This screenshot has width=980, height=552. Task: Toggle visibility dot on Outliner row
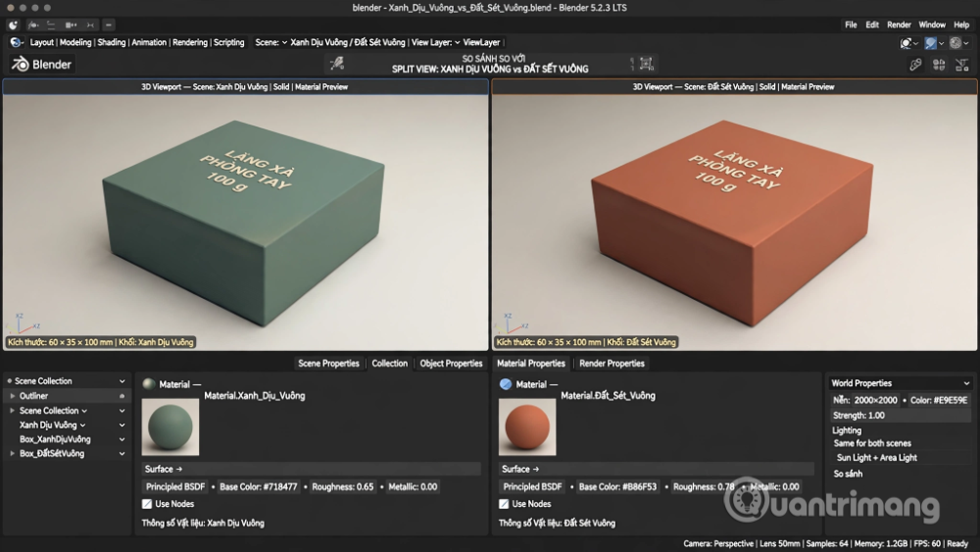[x=122, y=396]
